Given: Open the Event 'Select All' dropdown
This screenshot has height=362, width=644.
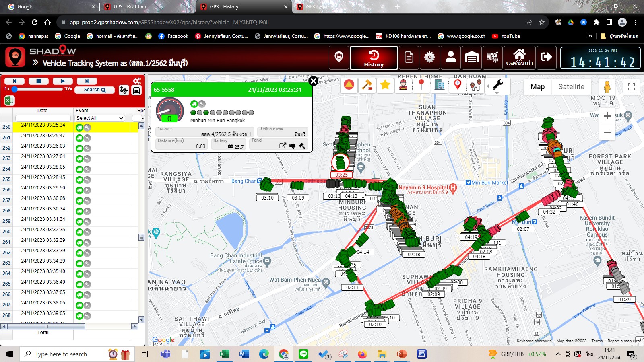Looking at the screenshot, I should tap(99, 118).
